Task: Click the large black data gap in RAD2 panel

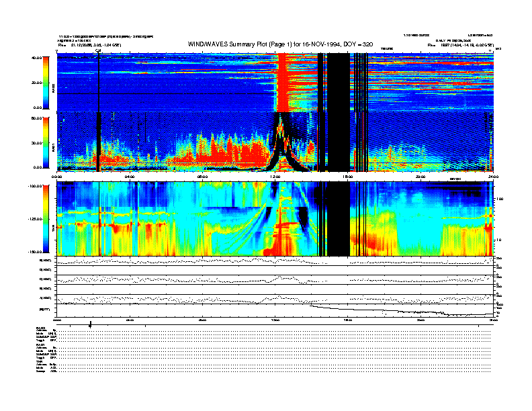Action: point(339,83)
